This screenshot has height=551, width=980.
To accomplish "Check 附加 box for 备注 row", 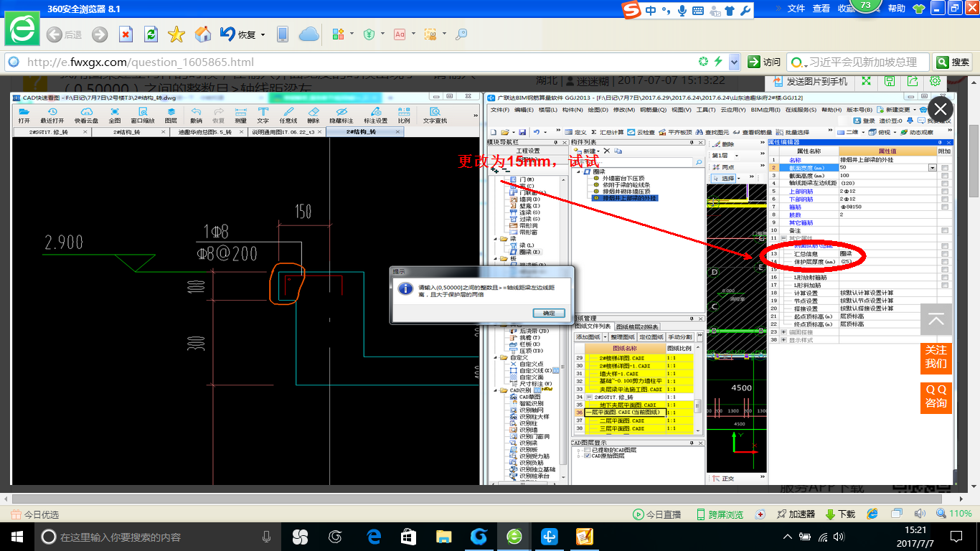I will click(945, 230).
